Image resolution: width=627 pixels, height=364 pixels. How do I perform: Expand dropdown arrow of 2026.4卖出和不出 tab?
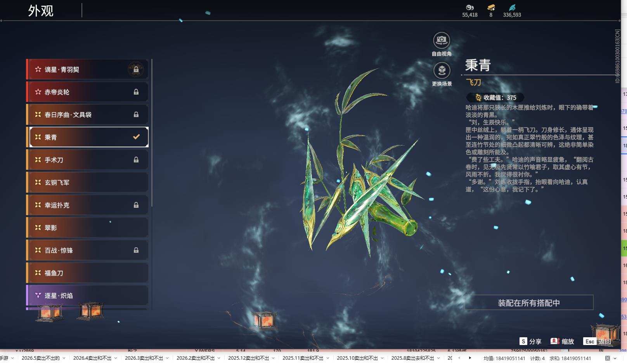[x=116, y=358]
